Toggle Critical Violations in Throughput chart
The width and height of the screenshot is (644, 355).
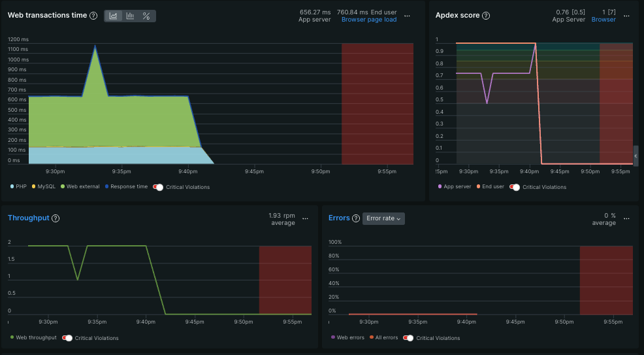pos(67,338)
